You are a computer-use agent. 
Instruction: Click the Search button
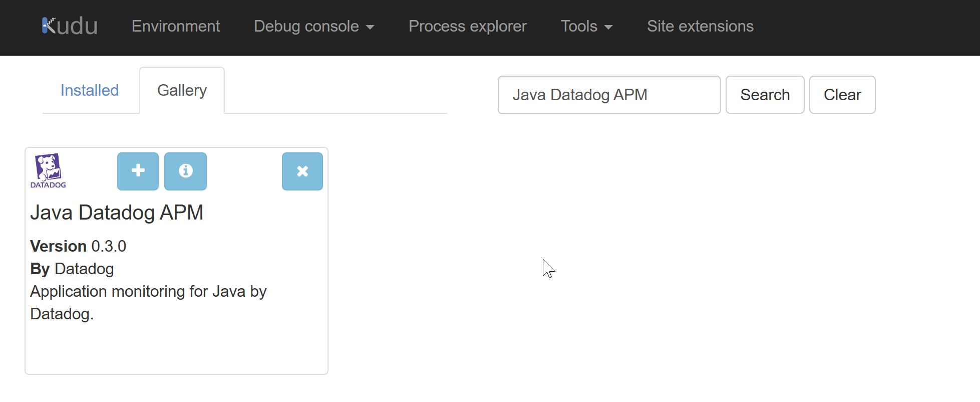[765, 95]
